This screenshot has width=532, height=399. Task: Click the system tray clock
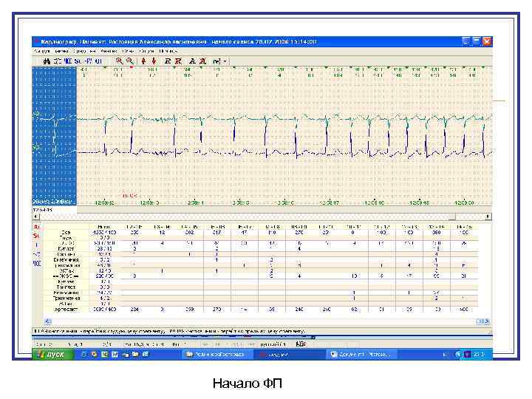point(480,355)
